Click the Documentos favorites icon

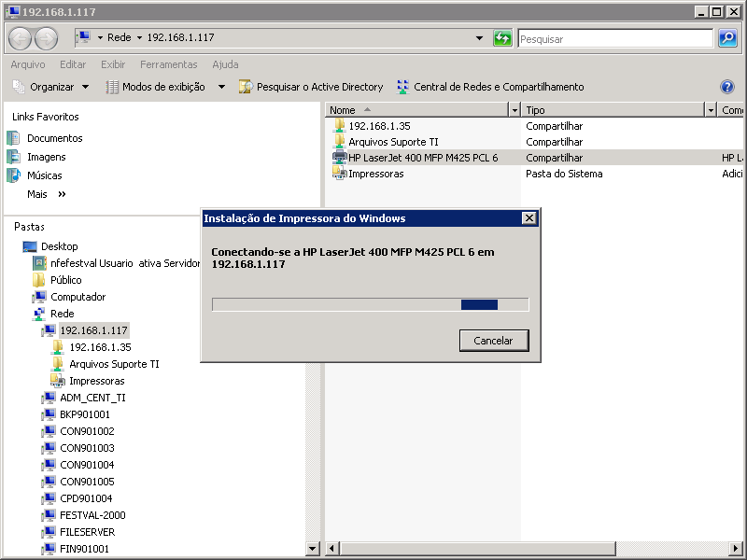[14, 138]
